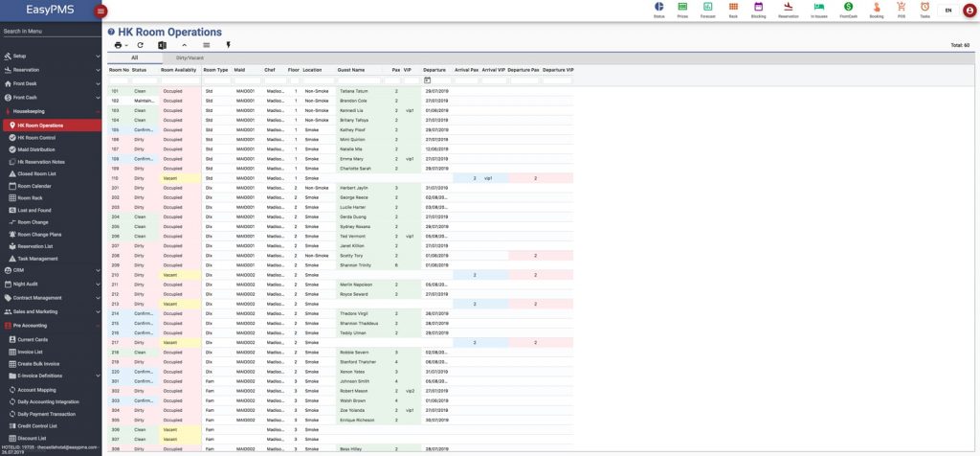Image resolution: width=980 pixels, height=456 pixels.
Task: Open the POS cart icon
Action: coord(902,7)
